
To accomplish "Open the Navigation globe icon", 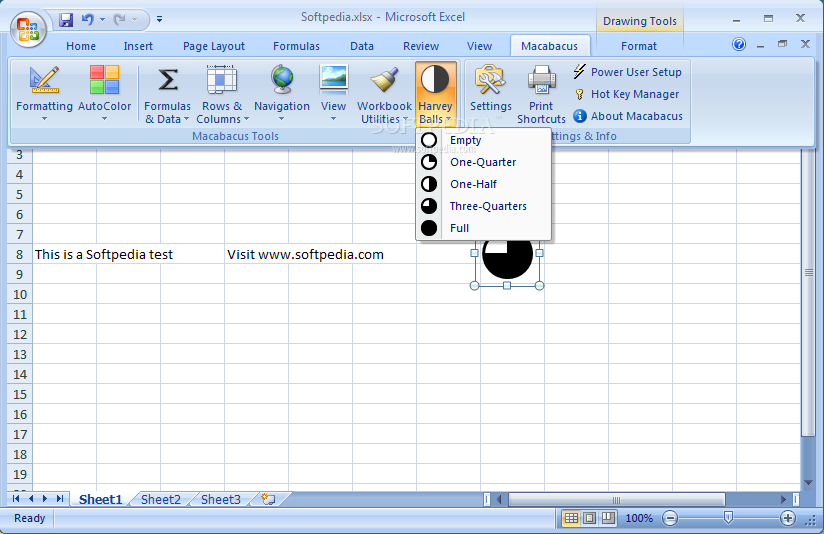I will coord(282,79).
